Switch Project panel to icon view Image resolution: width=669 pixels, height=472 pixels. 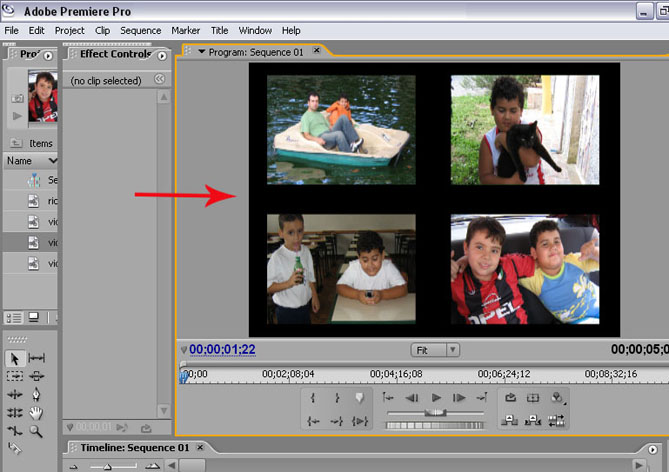pyautogui.click(x=32, y=318)
